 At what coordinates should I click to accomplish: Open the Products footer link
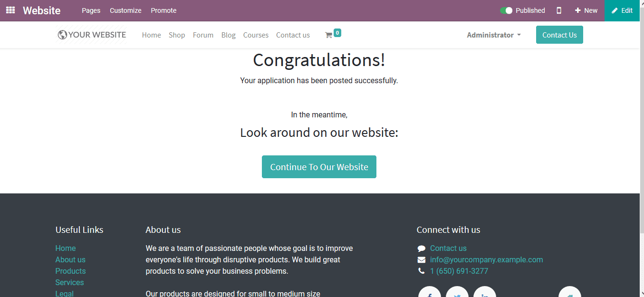(x=70, y=271)
